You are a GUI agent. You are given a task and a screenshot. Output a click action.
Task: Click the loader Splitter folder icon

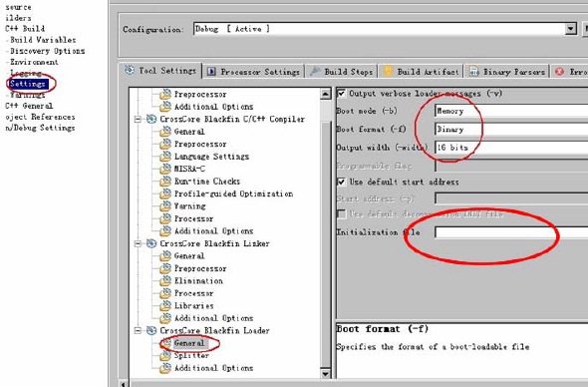click(165, 355)
